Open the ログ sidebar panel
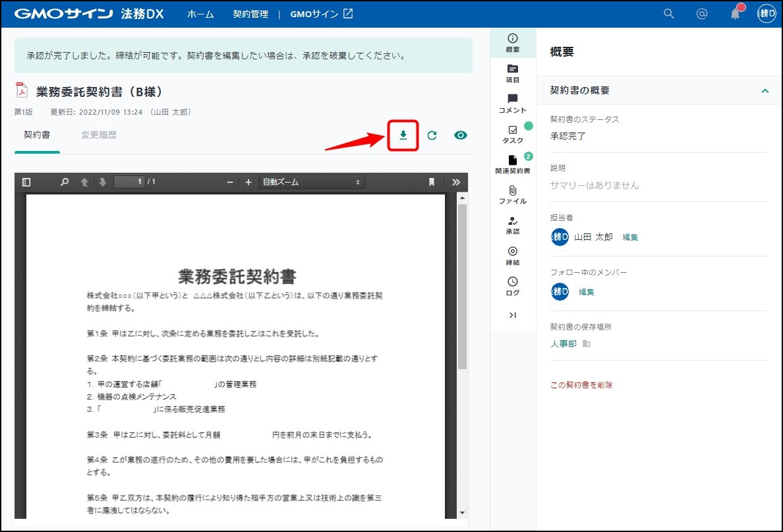This screenshot has width=783, height=532. point(513,287)
